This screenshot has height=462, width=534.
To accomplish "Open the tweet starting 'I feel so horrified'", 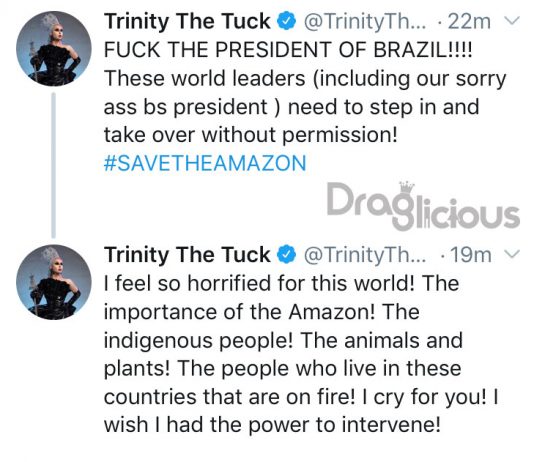I will click(301, 354).
